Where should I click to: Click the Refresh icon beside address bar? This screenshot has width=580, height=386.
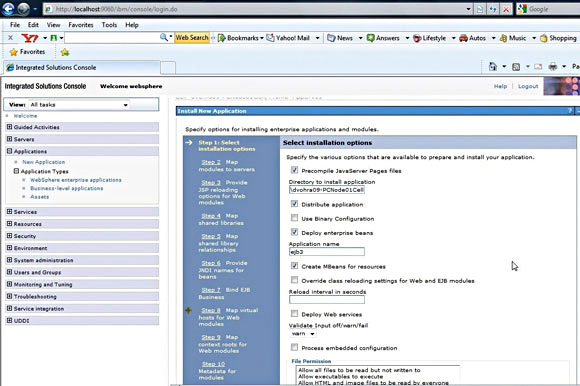493,9
